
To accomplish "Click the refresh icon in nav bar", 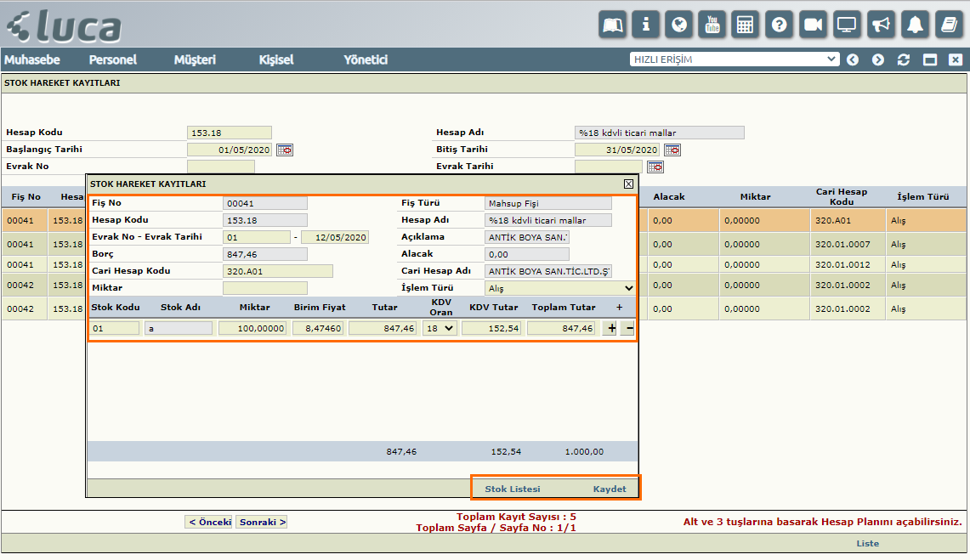I will (x=904, y=60).
